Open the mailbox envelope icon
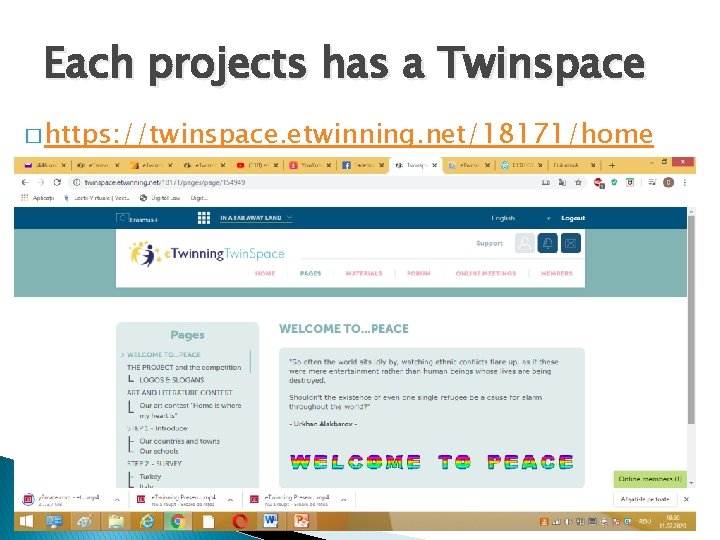720x540 pixels. click(x=571, y=243)
